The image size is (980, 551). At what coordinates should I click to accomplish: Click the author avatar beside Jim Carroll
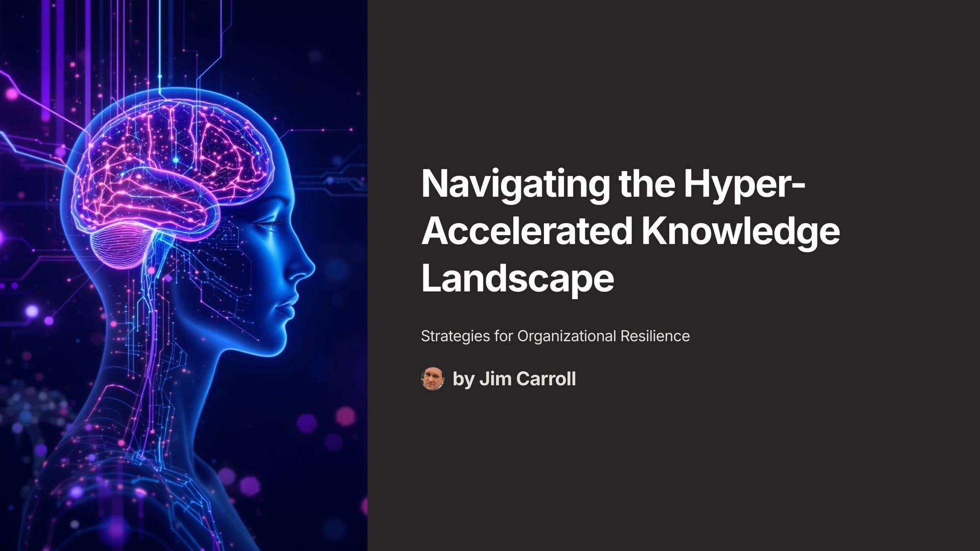(x=433, y=379)
